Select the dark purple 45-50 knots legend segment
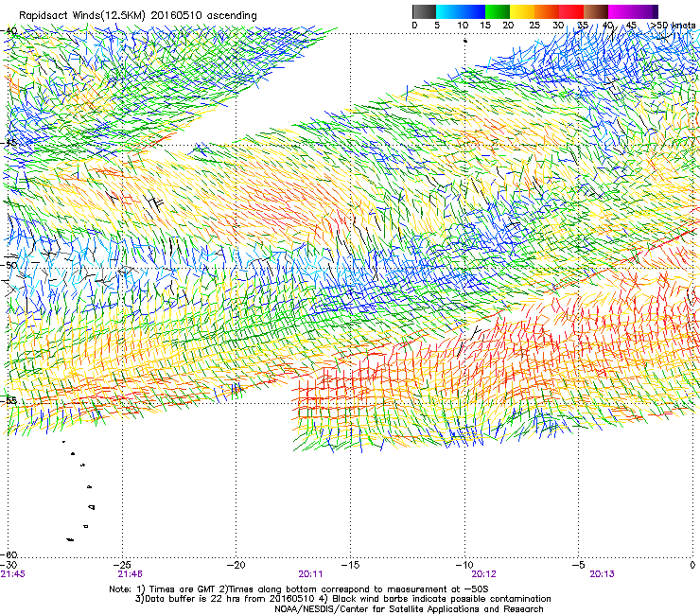Viewport: 700px width, 615px height. pyautogui.click(x=645, y=11)
